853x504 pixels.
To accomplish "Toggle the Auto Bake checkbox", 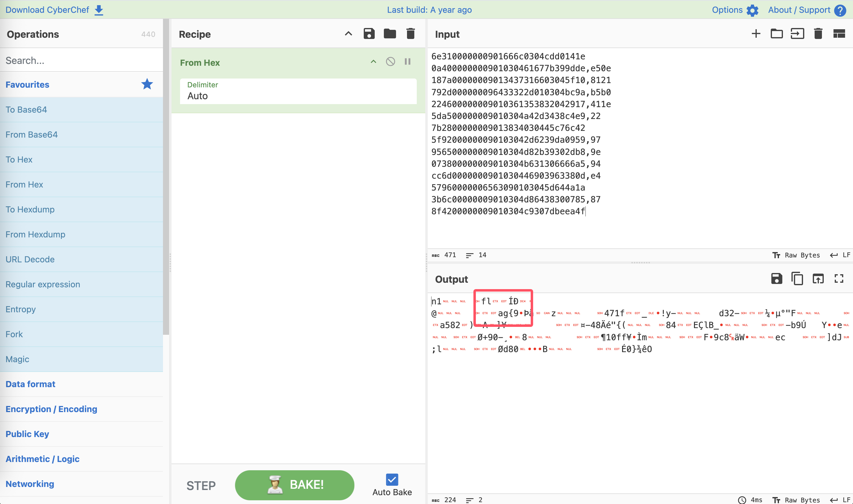I will [392, 480].
